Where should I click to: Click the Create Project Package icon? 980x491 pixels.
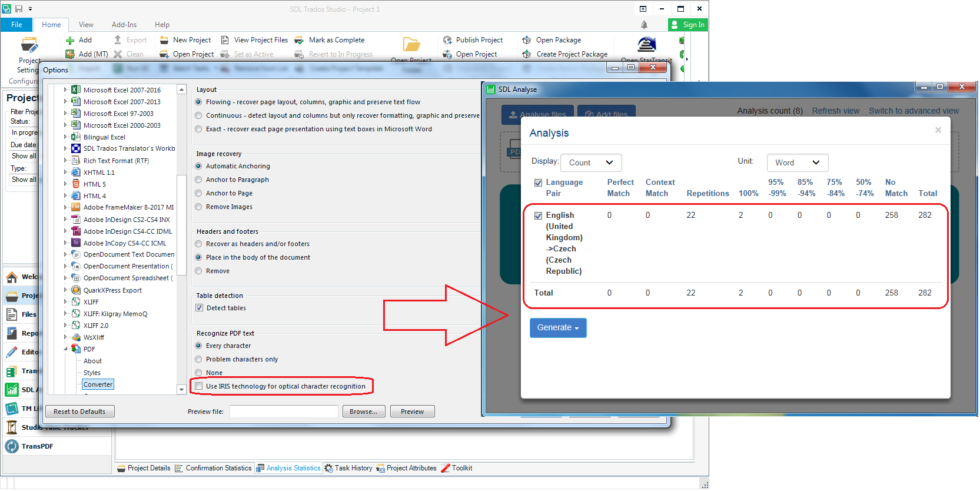click(x=527, y=54)
